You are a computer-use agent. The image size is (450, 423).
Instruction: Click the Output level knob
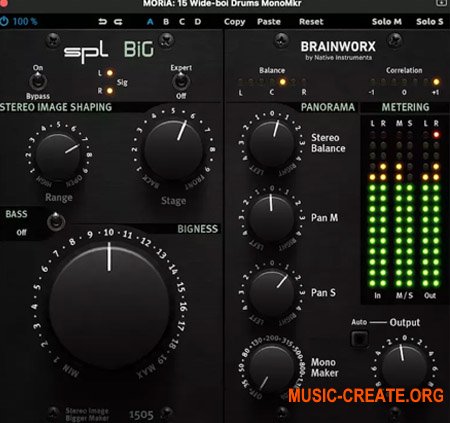pyautogui.click(x=404, y=367)
